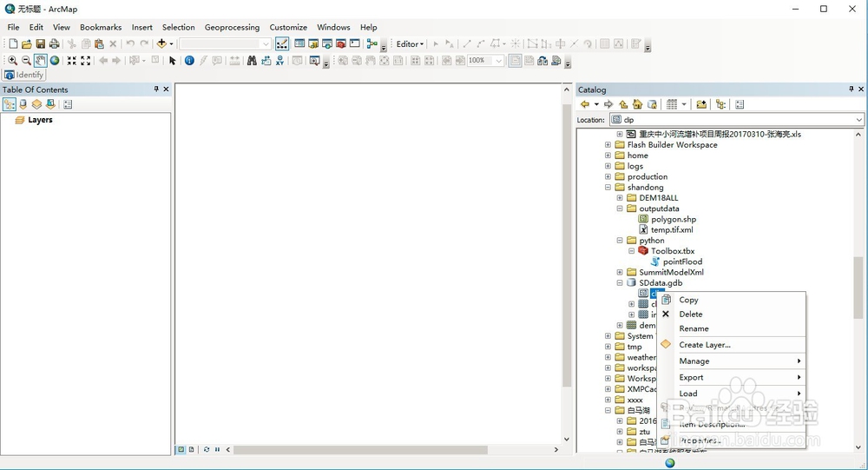The height and width of the screenshot is (470, 868).
Task: Open the layout zoom 100% dropdown
Action: tap(499, 61)
